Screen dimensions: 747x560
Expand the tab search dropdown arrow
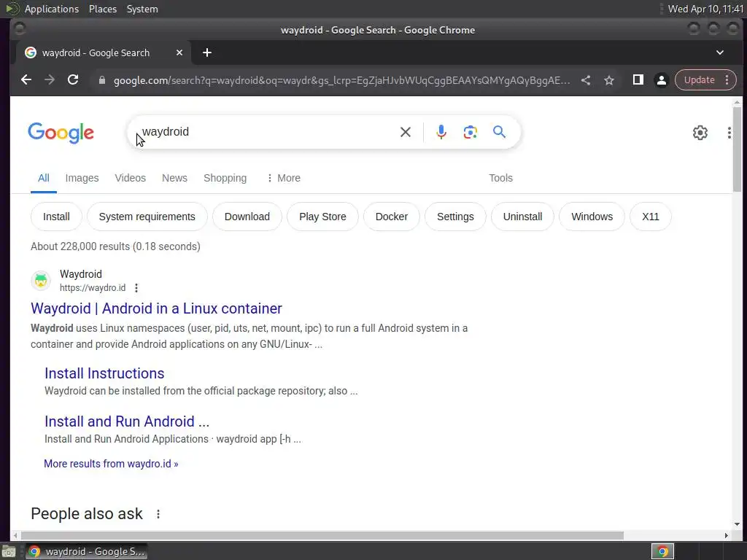(720, 52)
